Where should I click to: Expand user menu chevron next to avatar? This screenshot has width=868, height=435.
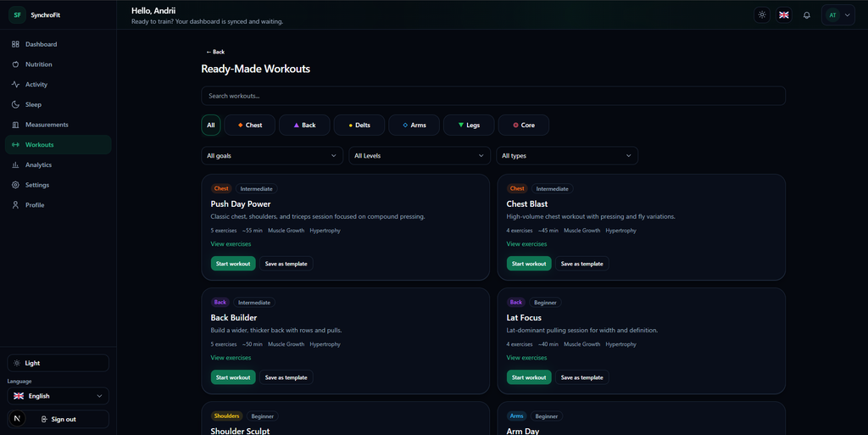pos(848,15)
